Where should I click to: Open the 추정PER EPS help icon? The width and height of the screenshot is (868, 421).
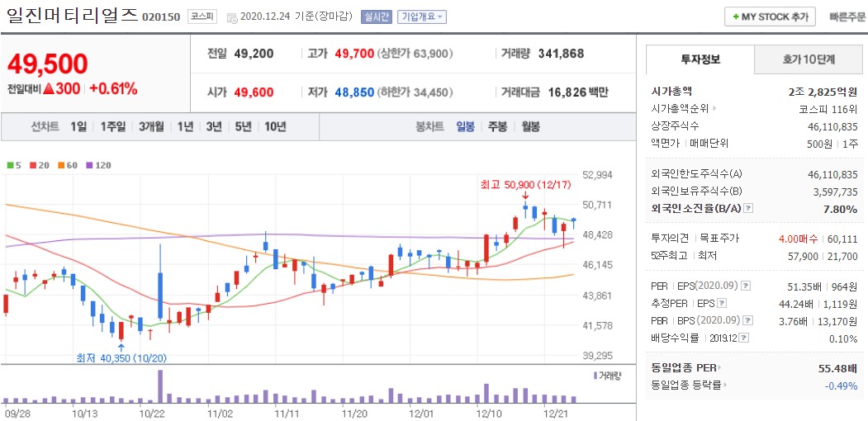(x=721, y=303)
